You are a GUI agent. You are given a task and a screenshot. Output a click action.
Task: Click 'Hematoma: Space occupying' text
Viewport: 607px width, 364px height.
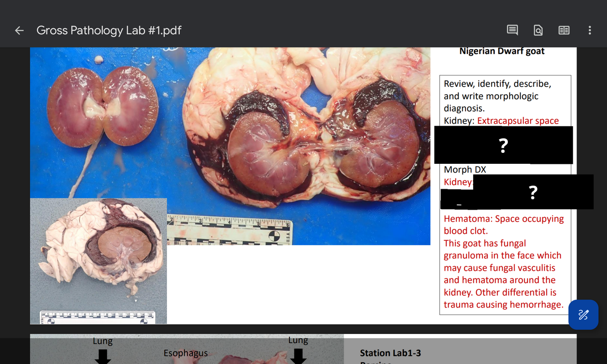[x=504, y=219]
